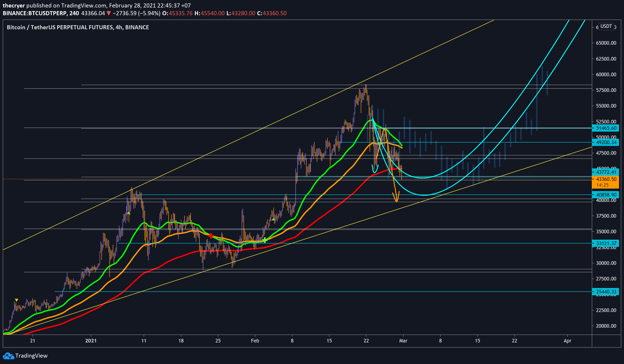Click the green plus crossover marker
The width and height of the screenshot is (624, 364).
265,240
